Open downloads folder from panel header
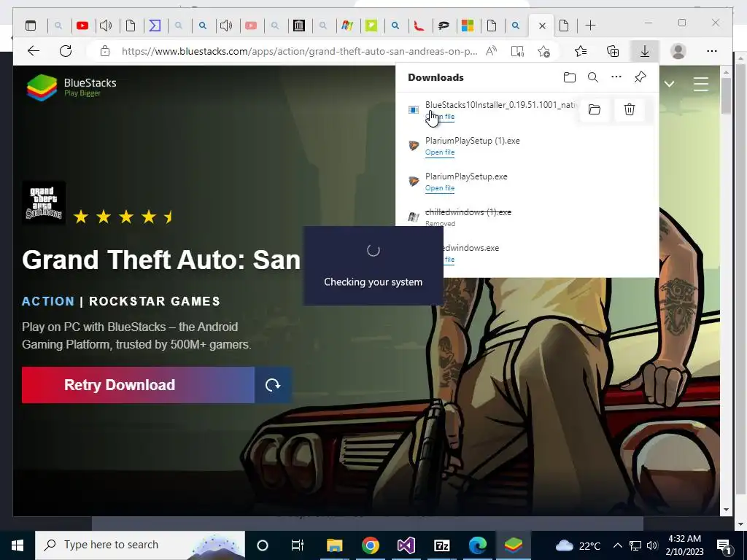Viewport: 747px width, 560px height. coord(569,77)
